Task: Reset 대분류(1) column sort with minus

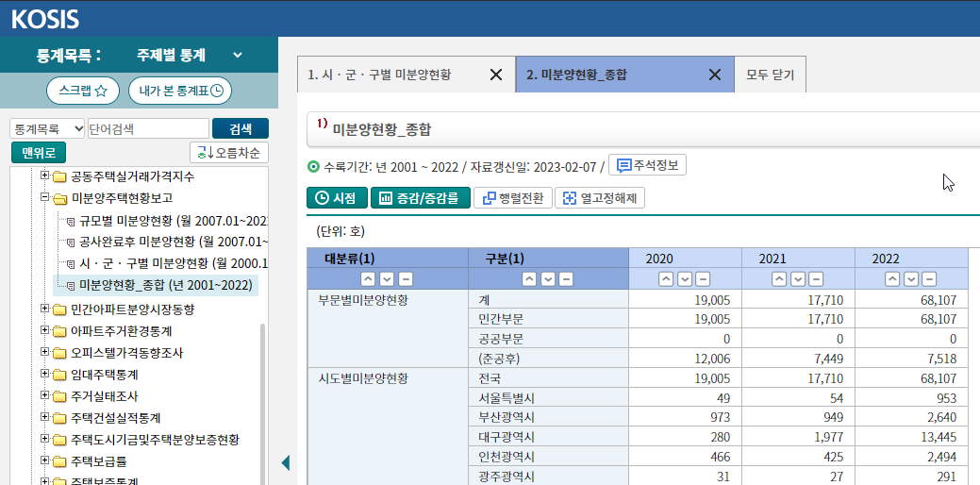Action: tap(406, 279)
